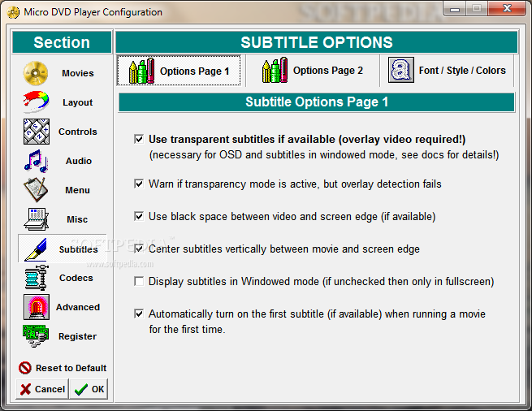Click the crayons icon on Options Page 2

tap(275, 70)
